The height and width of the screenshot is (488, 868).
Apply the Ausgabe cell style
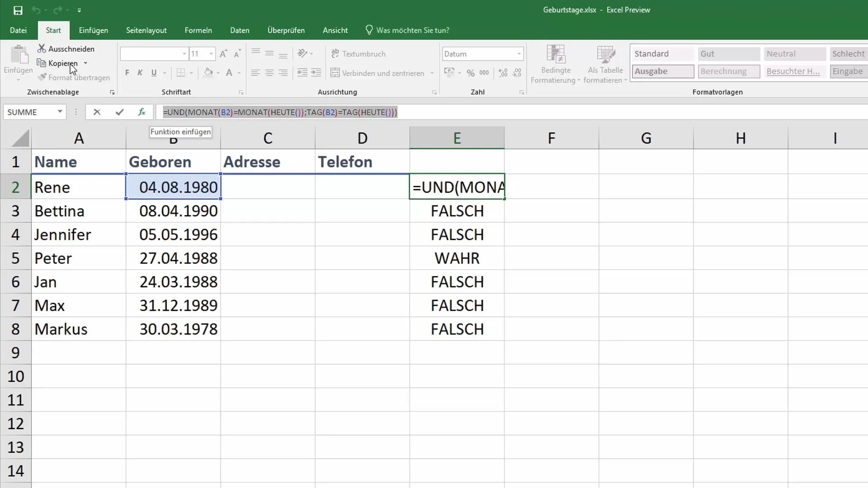(x=663, y=71)
